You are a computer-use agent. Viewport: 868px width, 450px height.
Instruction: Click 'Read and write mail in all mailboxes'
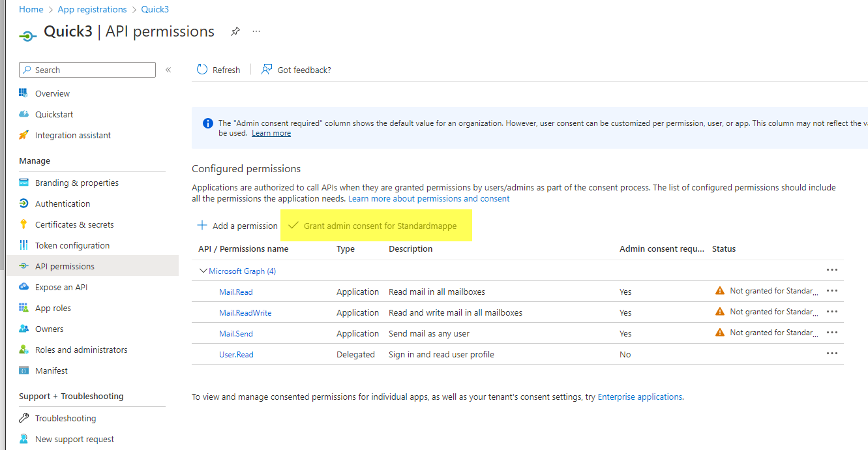coord(455,312)
